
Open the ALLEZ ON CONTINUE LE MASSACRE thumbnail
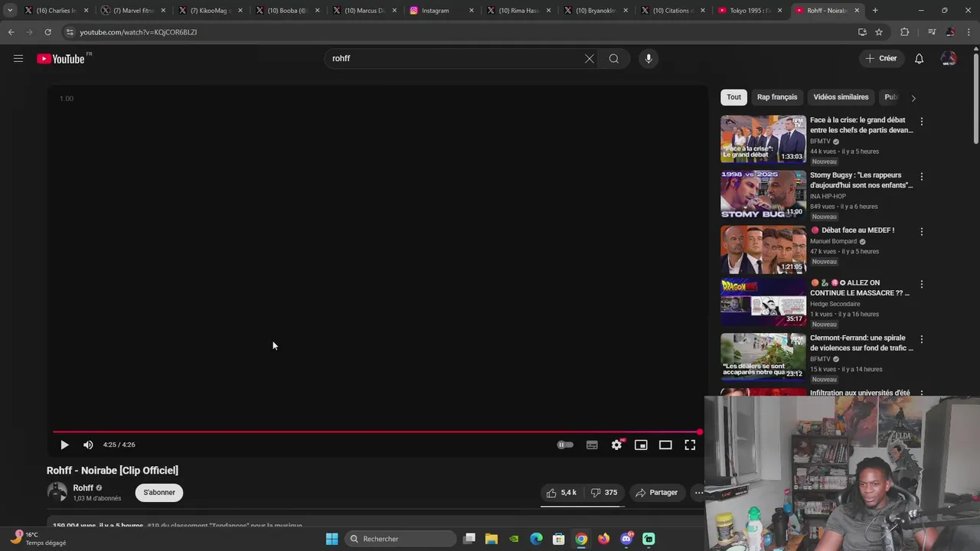tap(763, 302)
